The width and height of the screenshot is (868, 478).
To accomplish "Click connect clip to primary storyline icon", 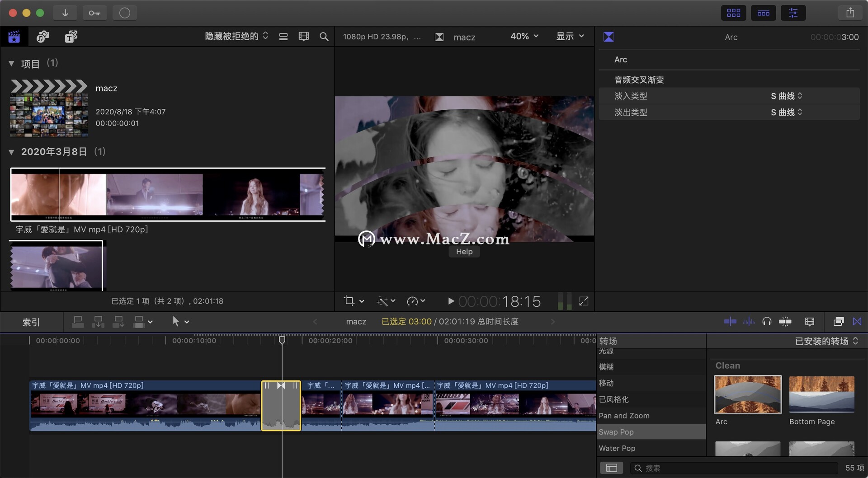I will coord(78,322).
